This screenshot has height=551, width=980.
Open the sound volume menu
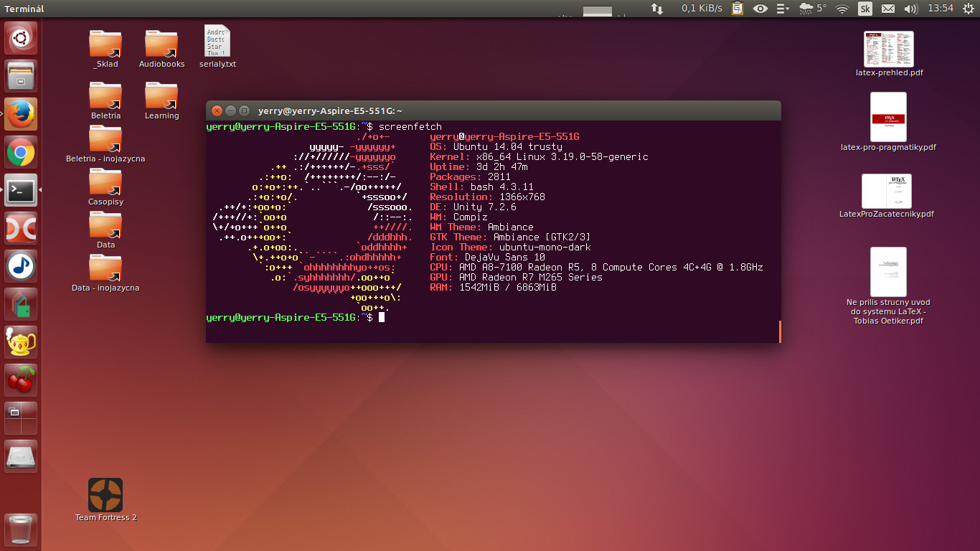tap(911, 9)
